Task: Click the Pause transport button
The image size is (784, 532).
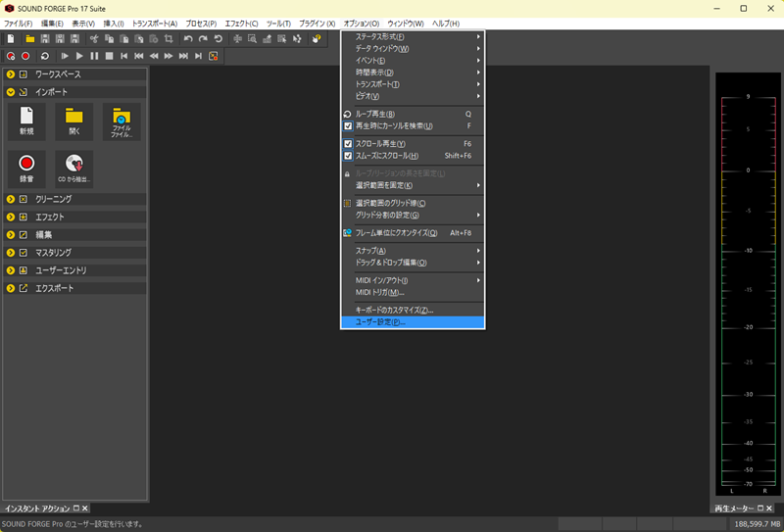Action: pyautogui.click(x=94, y=56)
